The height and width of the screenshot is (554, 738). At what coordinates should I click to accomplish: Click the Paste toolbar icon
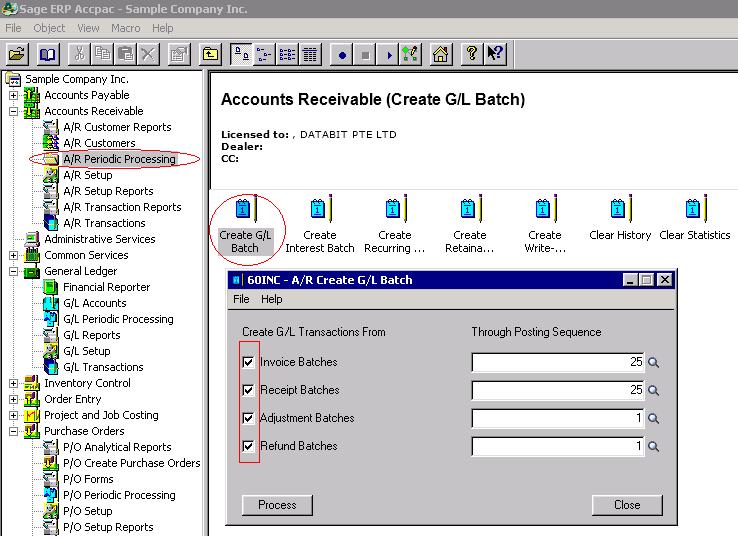pyautogui.click(x=126, y=54)
